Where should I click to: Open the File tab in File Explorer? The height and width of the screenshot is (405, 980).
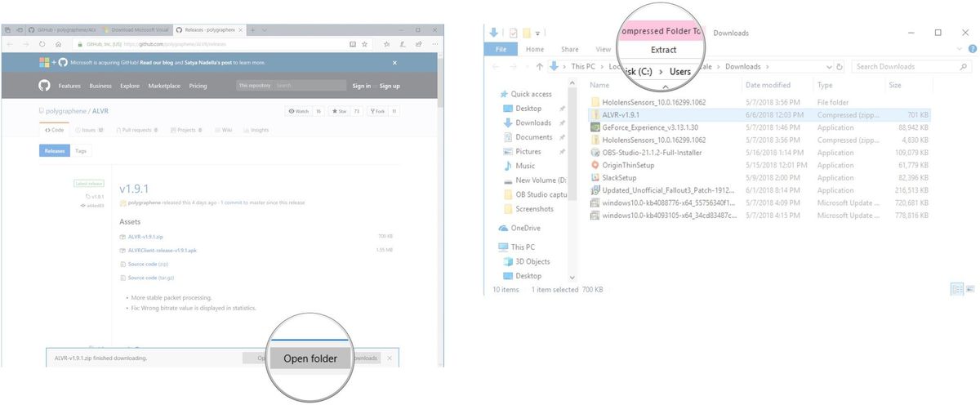pyautogui.click(x=501, y=50)
